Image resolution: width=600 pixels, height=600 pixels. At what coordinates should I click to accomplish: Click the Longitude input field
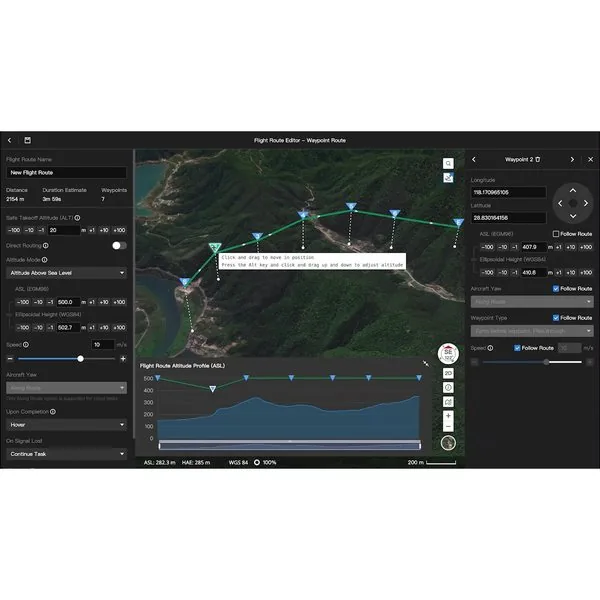point(508,192)
